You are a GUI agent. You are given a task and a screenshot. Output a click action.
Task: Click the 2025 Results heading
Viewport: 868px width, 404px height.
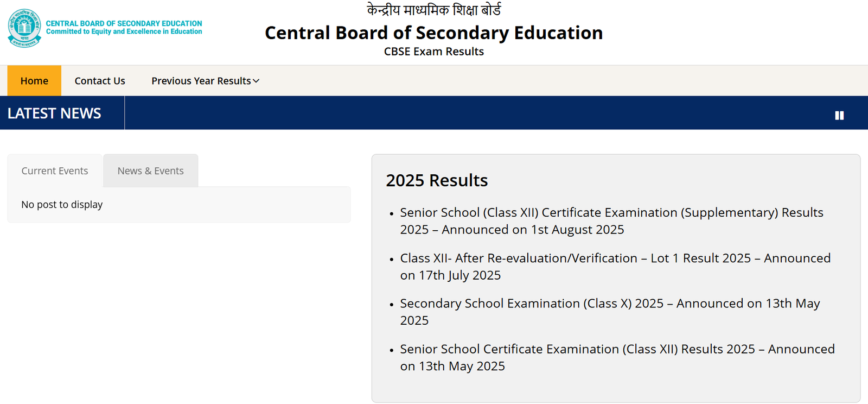click(x=437, y=180)
